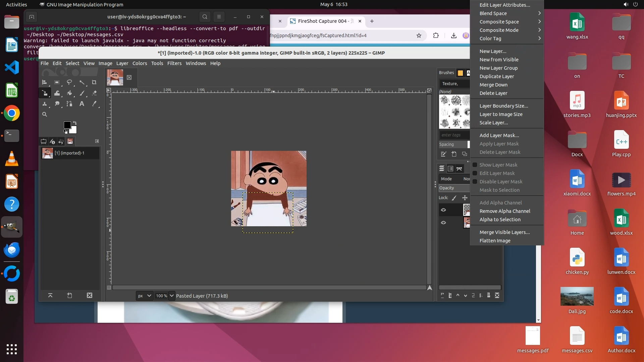The width and height of the screenshot is (644, 362).
Task: Open the Filters menu
Action: tap(174, 63)
